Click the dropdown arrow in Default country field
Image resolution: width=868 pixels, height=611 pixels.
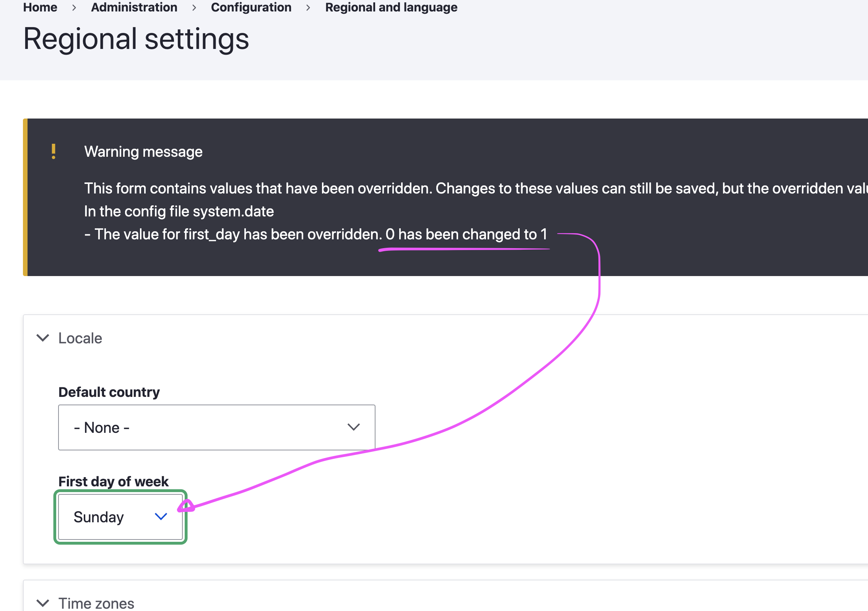click(x=353, y=427)
